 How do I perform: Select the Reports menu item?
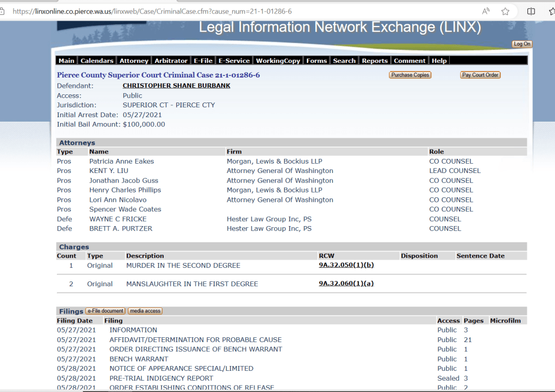click(x=375, y=61)
